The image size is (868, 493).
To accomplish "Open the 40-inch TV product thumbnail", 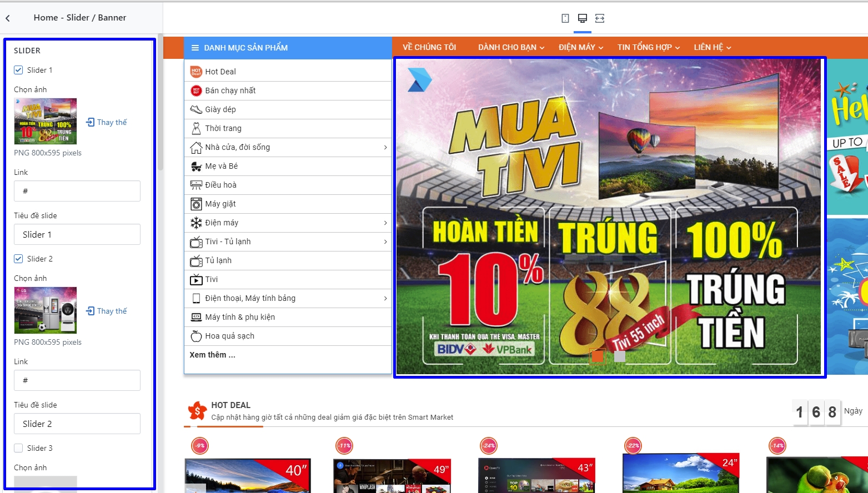I will 248,476.
